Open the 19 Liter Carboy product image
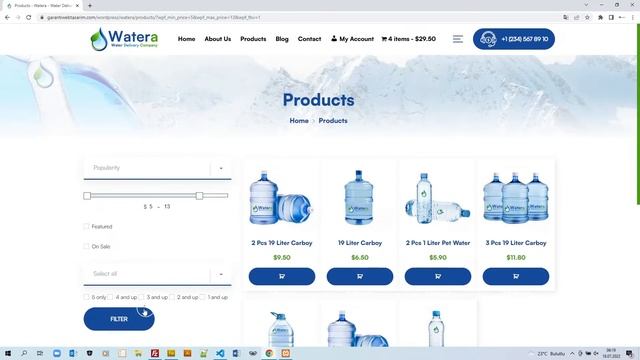 click(x=359, y=198)
